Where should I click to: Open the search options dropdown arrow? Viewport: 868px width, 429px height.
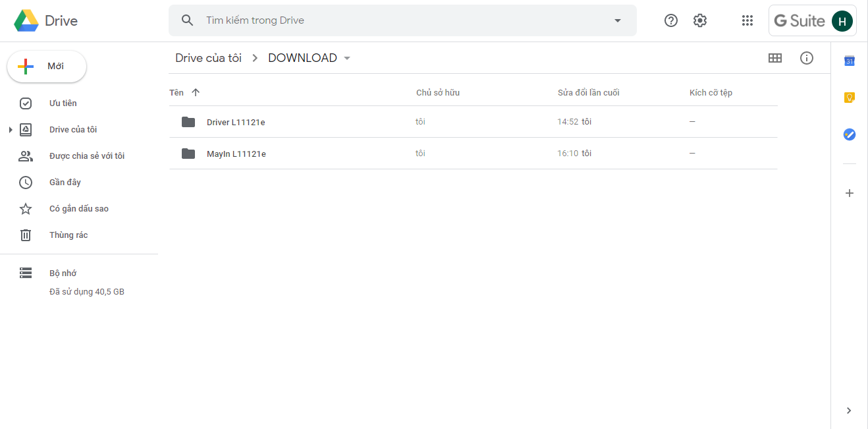coord(617,20)
